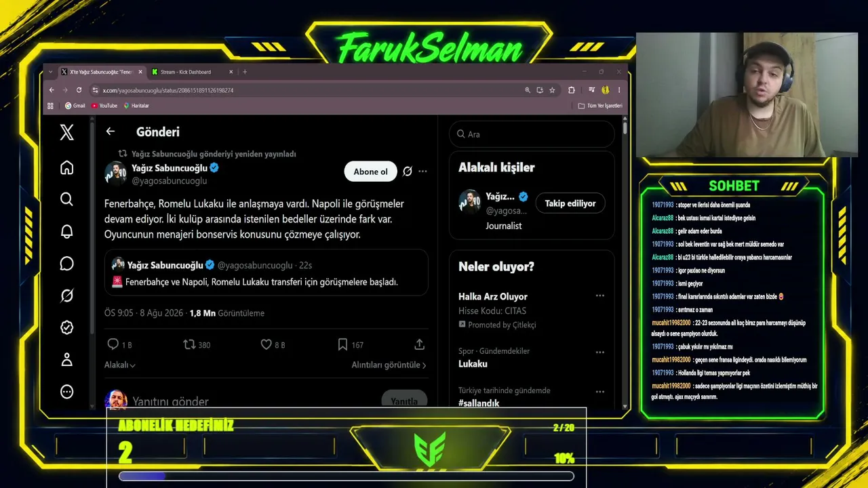Screen dimensions: 868x488
Task: Open more options for Lukaku trend
Action: pyautogui.click(x=599, y=352)
